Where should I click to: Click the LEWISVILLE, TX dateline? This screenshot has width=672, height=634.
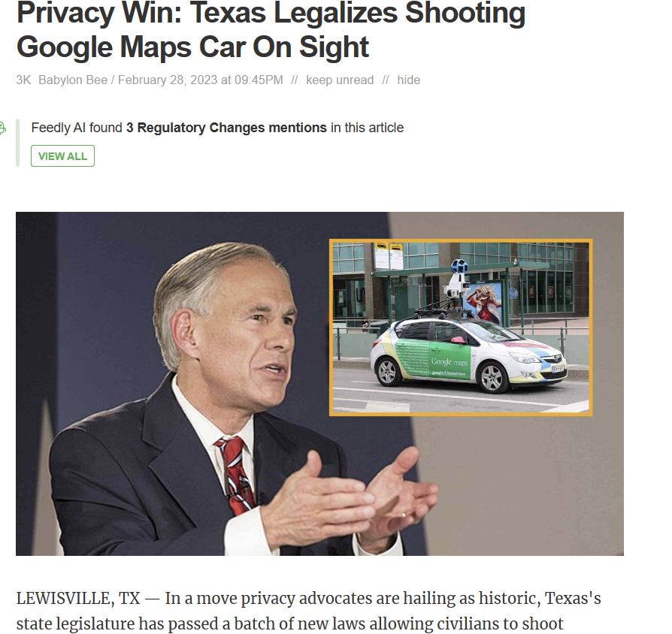click(x=78, y=599)
